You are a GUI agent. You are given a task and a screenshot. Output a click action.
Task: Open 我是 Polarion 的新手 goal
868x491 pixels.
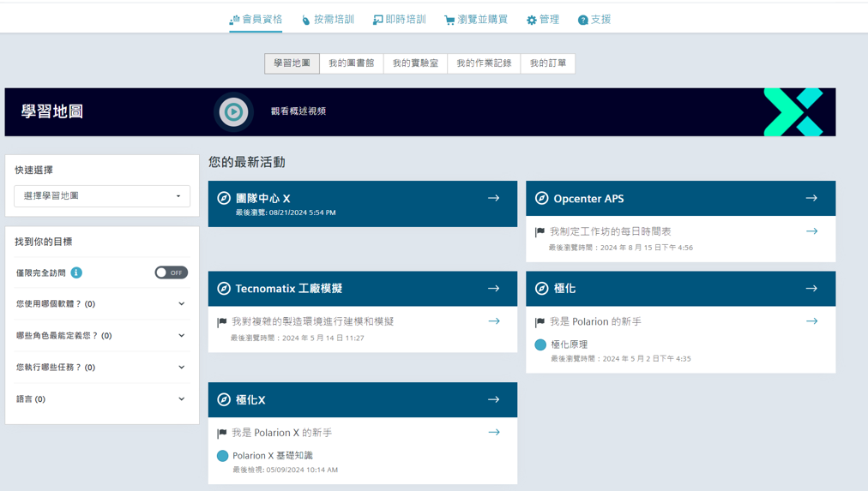point(595,322)
